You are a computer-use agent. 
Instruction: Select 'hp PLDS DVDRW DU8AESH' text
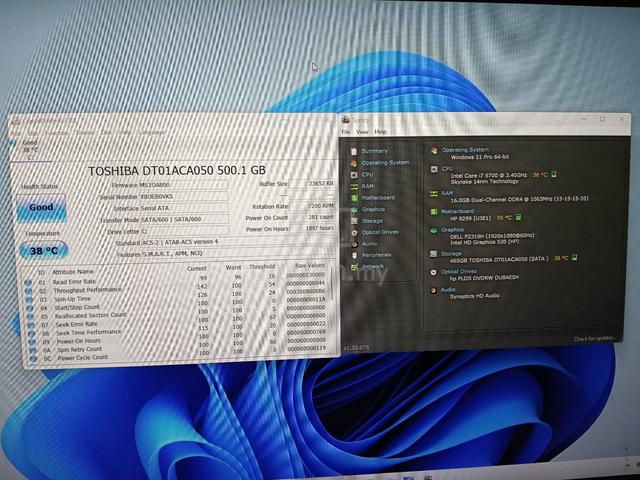[484, 278]
